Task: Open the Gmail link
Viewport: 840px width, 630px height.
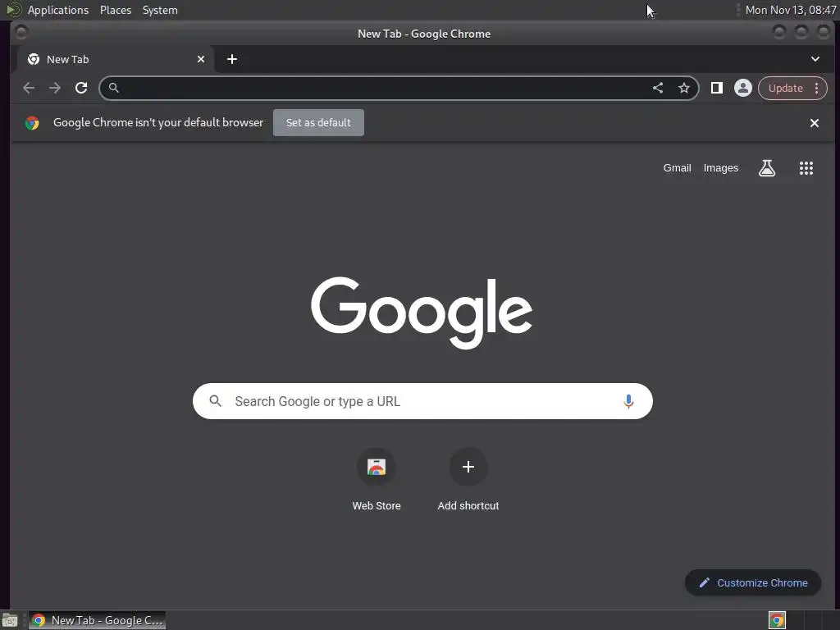Action: pyautogui.click(x=677, y=168)
